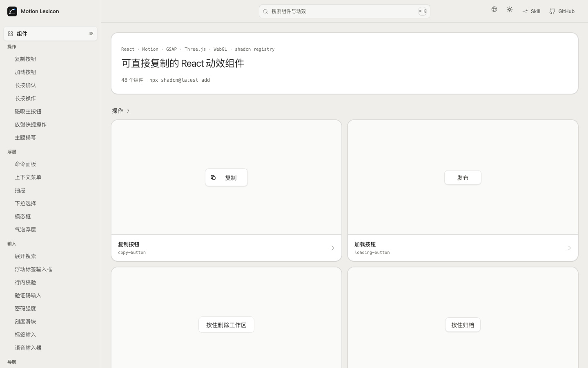Select 放射快捷操作 sidebar entry

point(31,125)
